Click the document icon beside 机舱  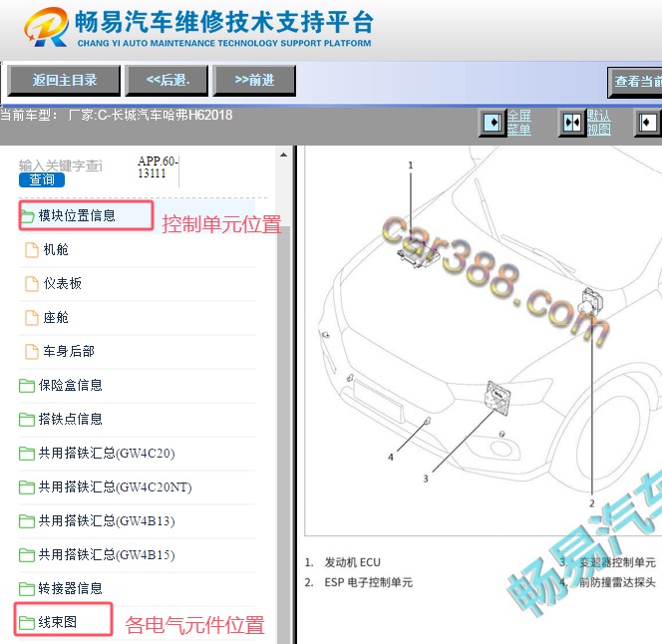pos(32,250)
